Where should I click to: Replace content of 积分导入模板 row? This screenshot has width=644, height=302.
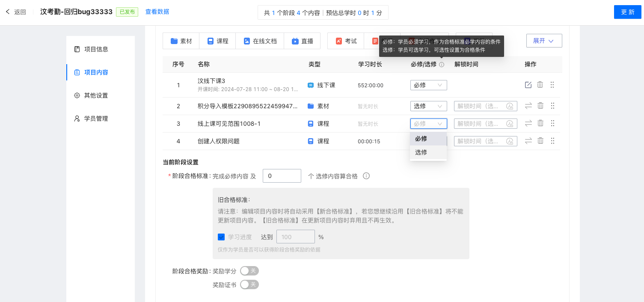[x=528, y=106]
